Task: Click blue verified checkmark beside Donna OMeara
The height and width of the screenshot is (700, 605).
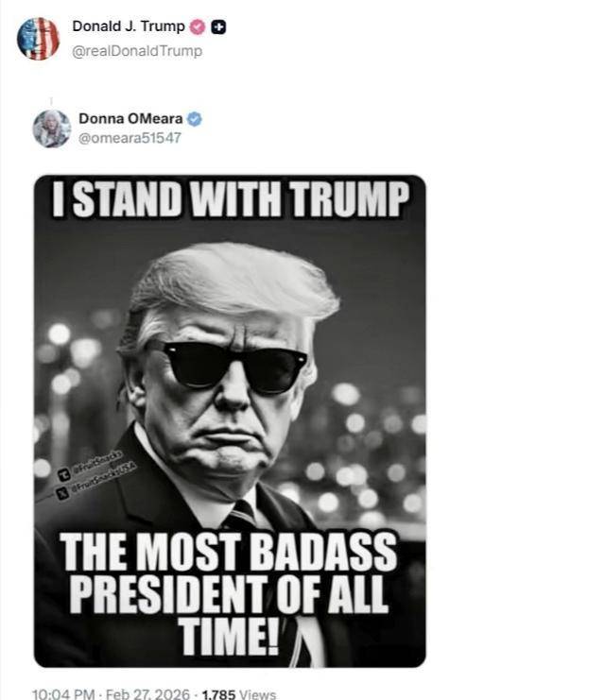Action: tap(195, 119)
